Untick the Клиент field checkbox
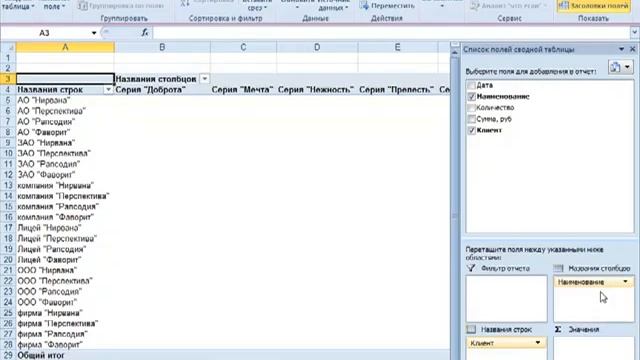The image size is (640, 360). click(471, 131)
